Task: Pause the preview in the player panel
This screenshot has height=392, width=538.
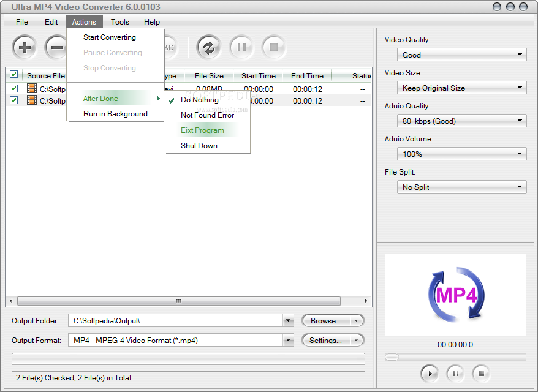Action: click(455, 373)
